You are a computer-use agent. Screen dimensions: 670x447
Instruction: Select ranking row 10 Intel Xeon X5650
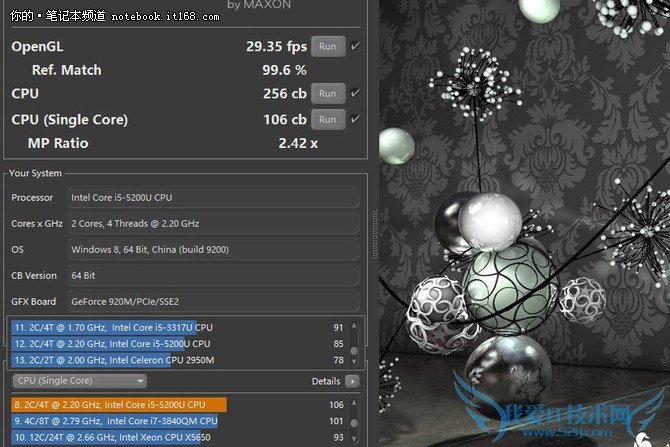click(x=179, y=438)
